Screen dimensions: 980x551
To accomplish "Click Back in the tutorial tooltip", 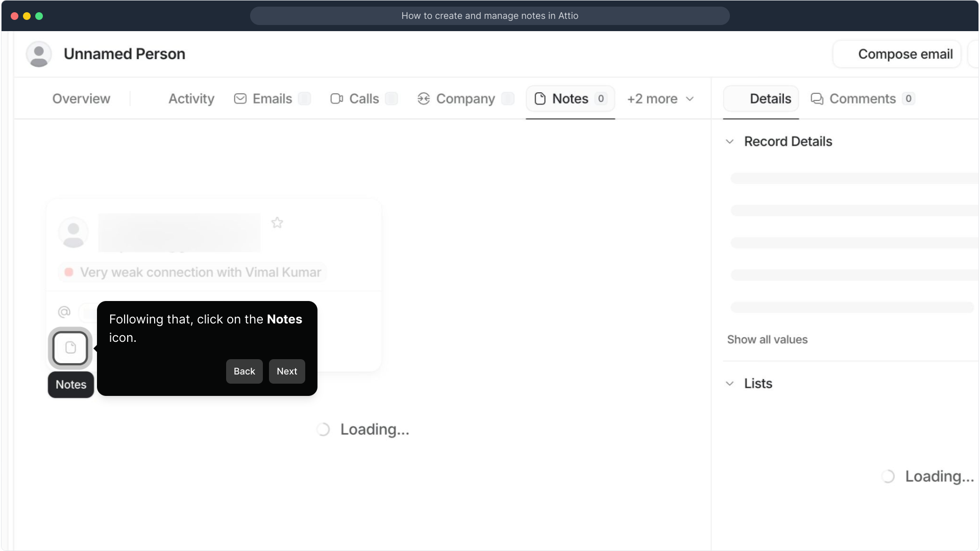I will [244, 371].
